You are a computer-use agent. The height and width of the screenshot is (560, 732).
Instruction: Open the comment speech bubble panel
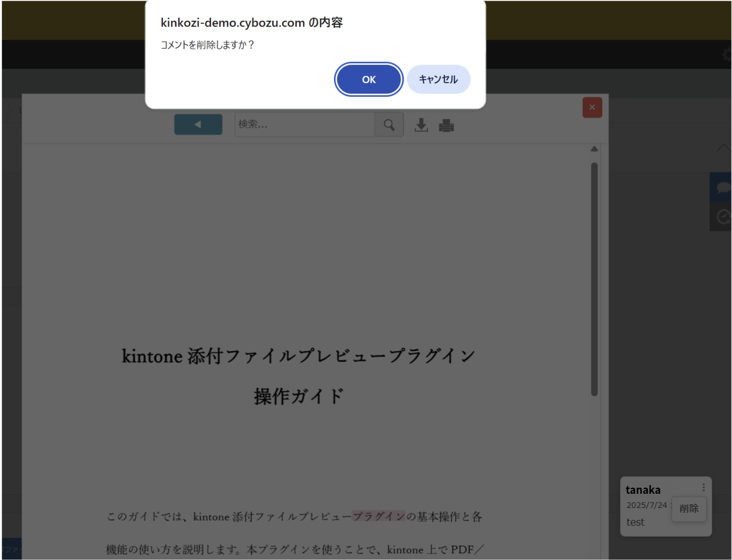pos(722,188)
